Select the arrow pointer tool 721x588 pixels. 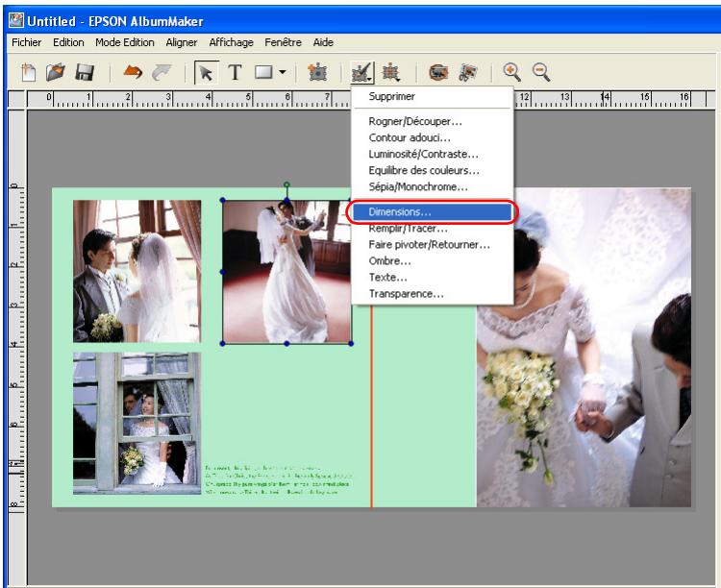click(206, 73)
